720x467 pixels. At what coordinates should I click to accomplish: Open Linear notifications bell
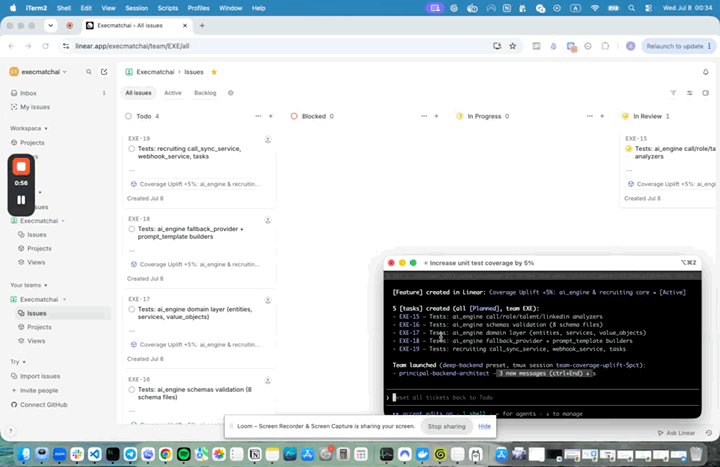(x=705, y=72)
